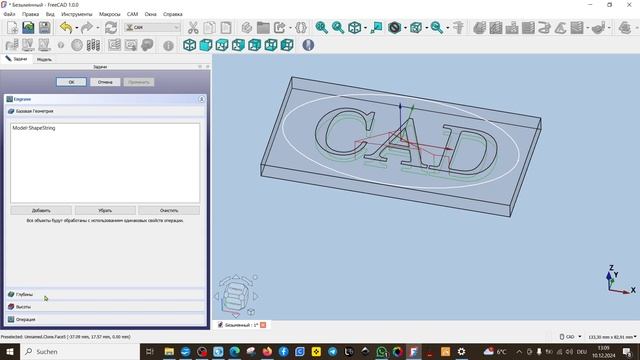
Task: Refresh the document with recompute icon
Action: (x=111, y=27)
